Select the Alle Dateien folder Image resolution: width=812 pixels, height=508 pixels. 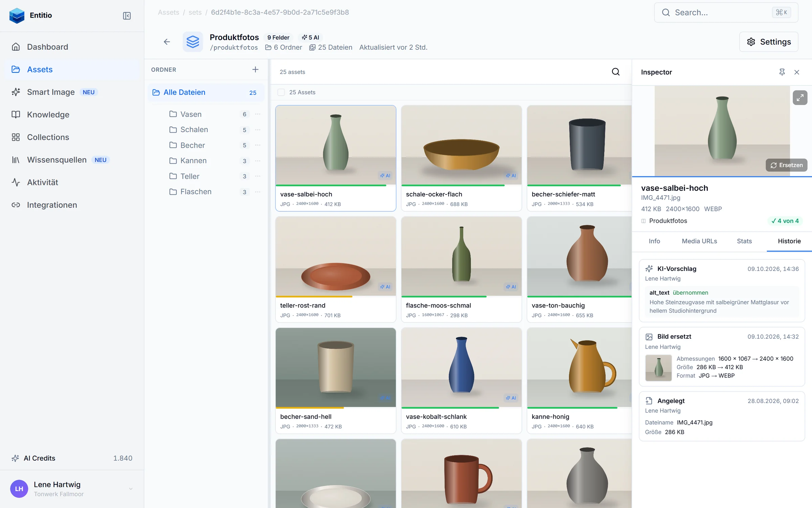click(206, 92)
